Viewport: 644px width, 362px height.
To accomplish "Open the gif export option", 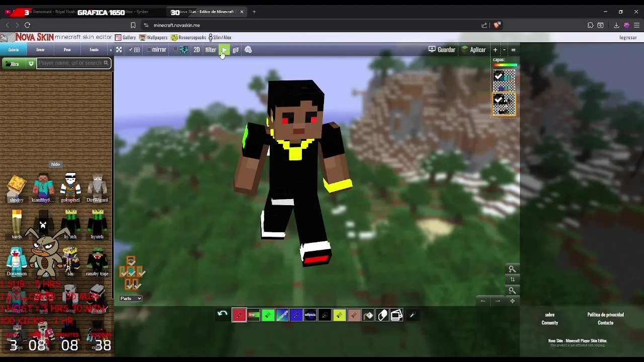I will point(235,50).
